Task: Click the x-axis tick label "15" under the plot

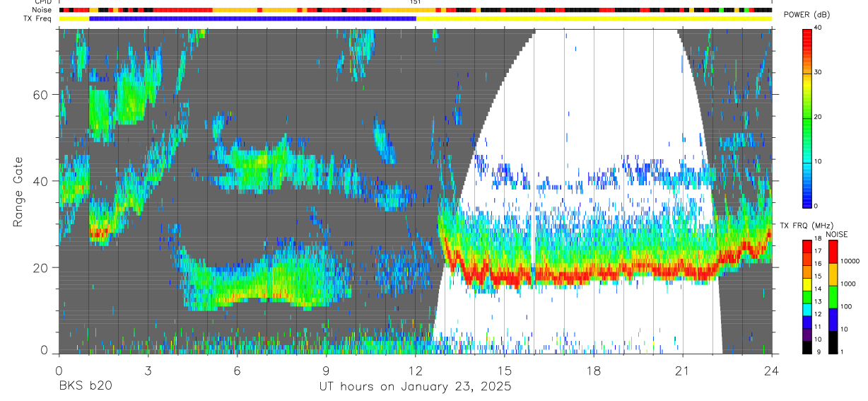Action: (x=505, y=369)
